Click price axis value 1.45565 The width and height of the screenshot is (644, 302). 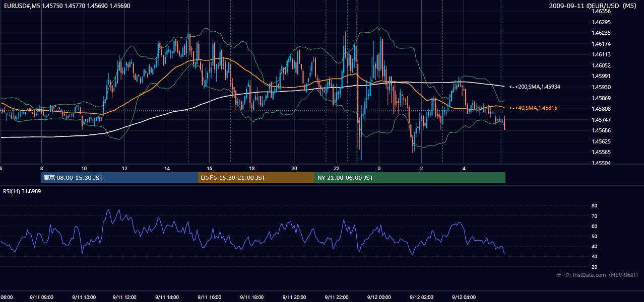click(x=601, y=152)
